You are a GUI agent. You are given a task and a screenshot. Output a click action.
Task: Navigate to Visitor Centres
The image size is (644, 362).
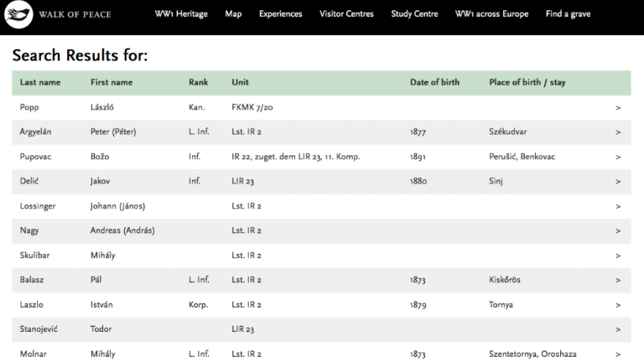point(346,14)
